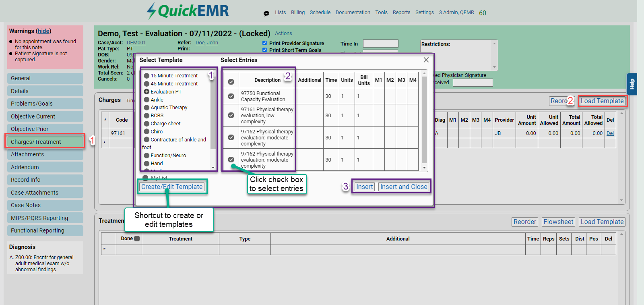Click the Time In input field

(380, 44)
